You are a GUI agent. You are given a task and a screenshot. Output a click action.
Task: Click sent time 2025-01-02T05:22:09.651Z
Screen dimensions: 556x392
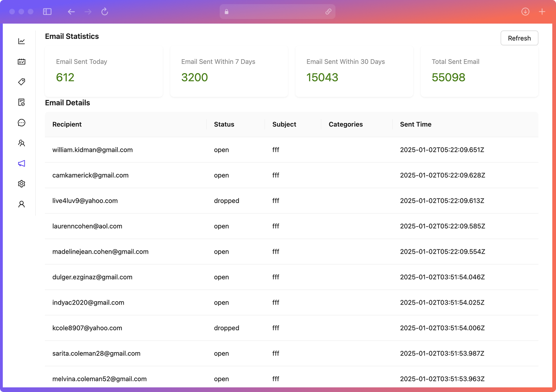pos(442,150)
